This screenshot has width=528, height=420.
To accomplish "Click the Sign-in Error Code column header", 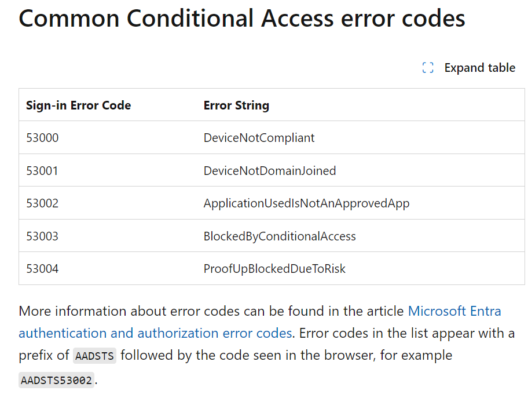I will (x=79, y=105).
